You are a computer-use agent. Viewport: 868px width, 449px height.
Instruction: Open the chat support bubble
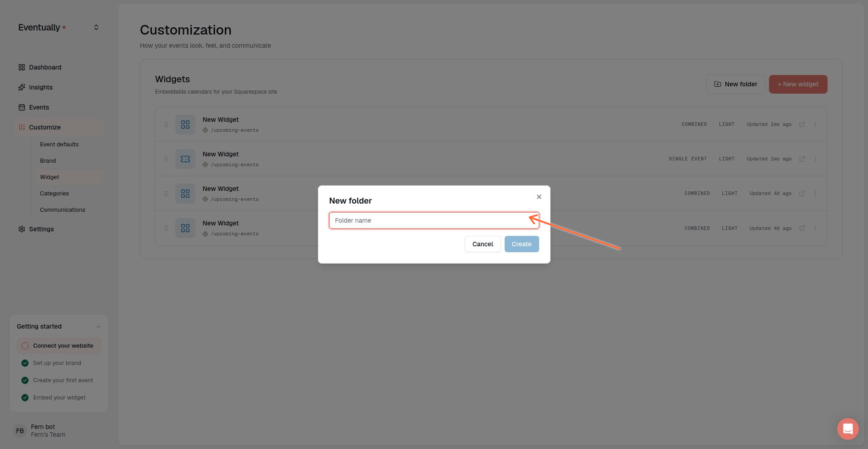click(x=848, y=429)
